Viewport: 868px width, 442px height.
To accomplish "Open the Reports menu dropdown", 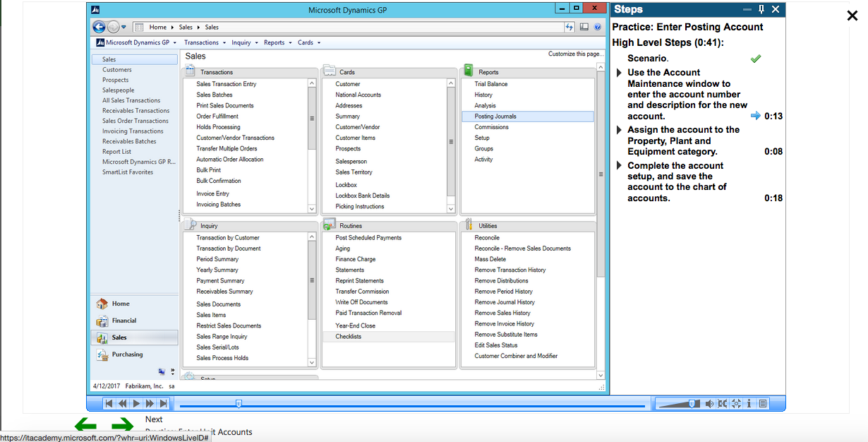I will 277,42.
